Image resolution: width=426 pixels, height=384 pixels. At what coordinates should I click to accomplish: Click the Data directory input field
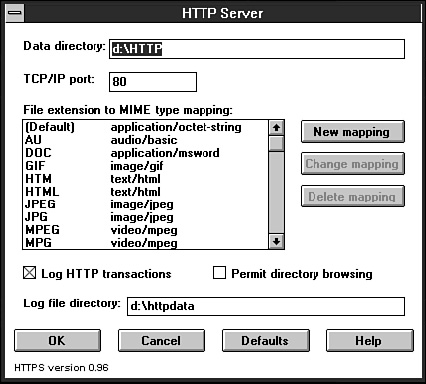click(257, 49)
